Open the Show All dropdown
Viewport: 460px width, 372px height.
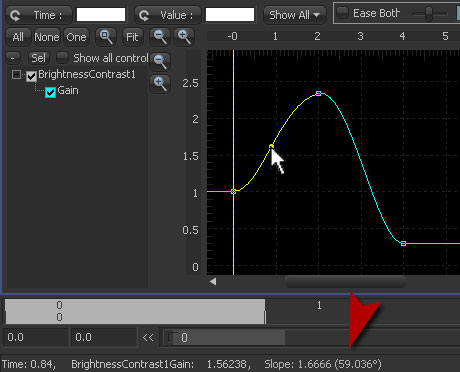click(294, 15)
